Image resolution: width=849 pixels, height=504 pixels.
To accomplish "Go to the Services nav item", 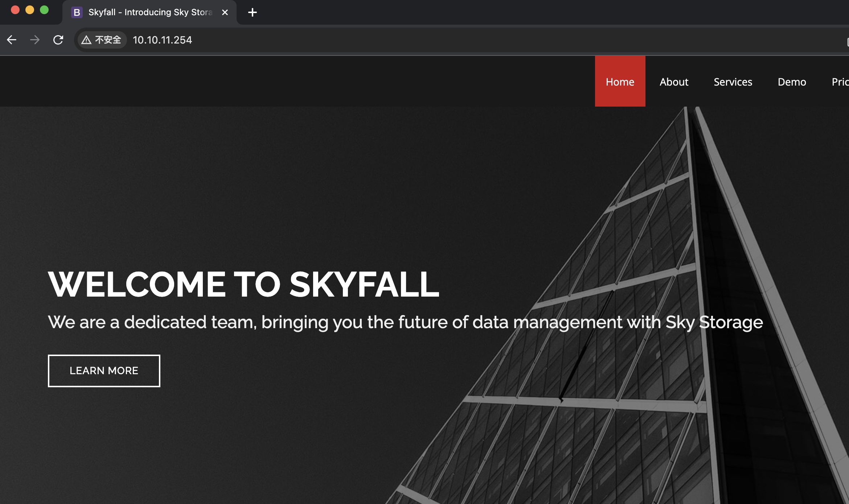I will pos(733,82).
